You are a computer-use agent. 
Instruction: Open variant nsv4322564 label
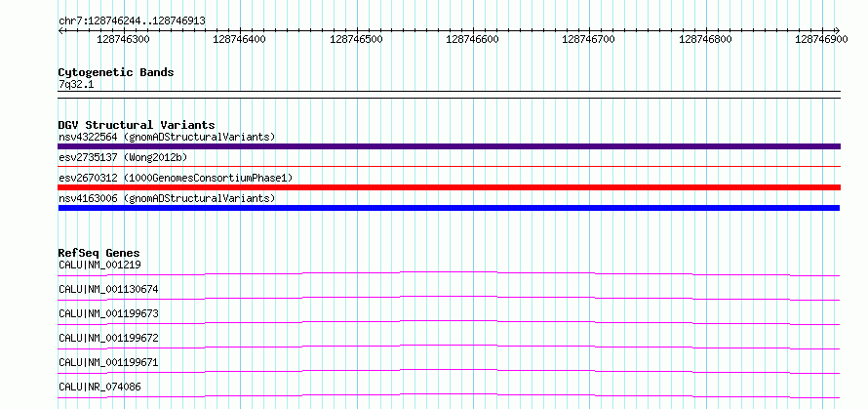point(167,137)
